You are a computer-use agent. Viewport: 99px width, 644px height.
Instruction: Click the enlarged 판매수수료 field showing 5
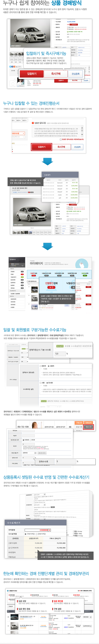click(66, 461)
